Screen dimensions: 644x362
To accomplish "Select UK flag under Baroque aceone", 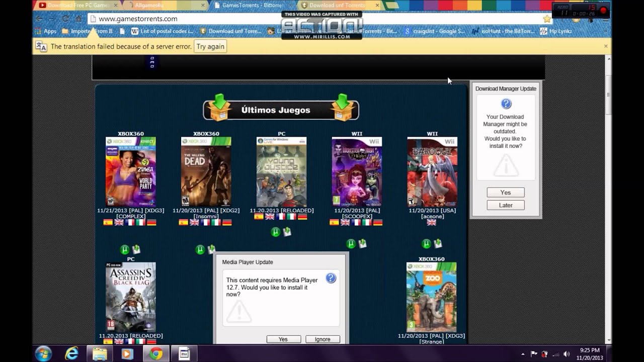I will (x=432, y=222).
